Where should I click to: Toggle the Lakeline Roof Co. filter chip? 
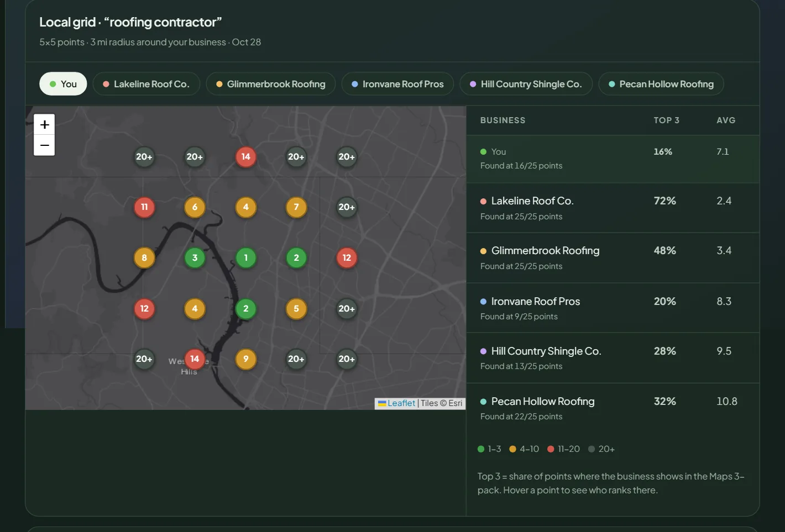146,84
